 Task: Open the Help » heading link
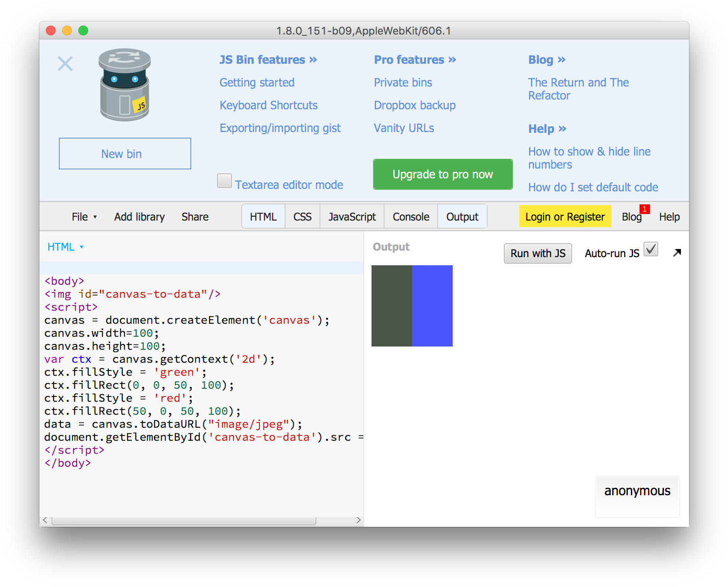coord(547,129)
